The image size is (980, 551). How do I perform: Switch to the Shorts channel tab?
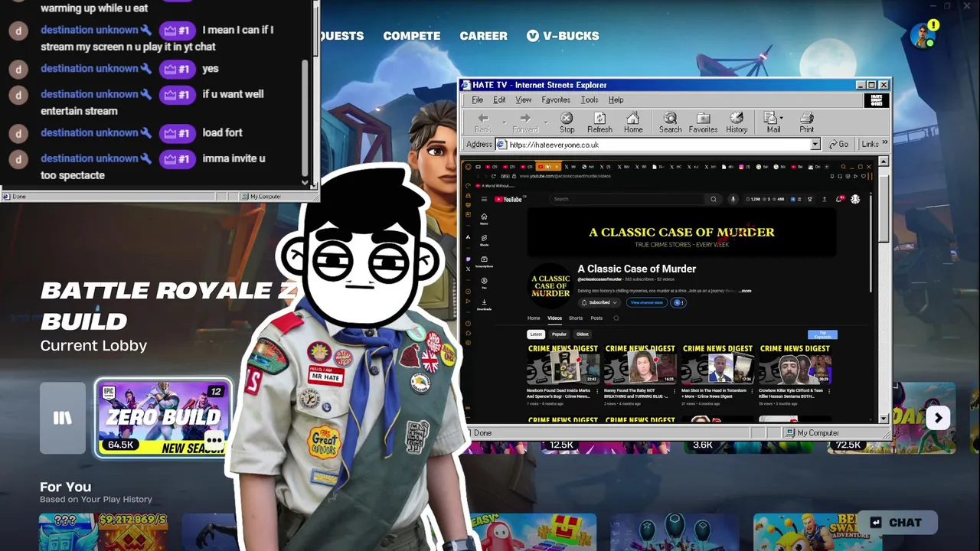576,318
